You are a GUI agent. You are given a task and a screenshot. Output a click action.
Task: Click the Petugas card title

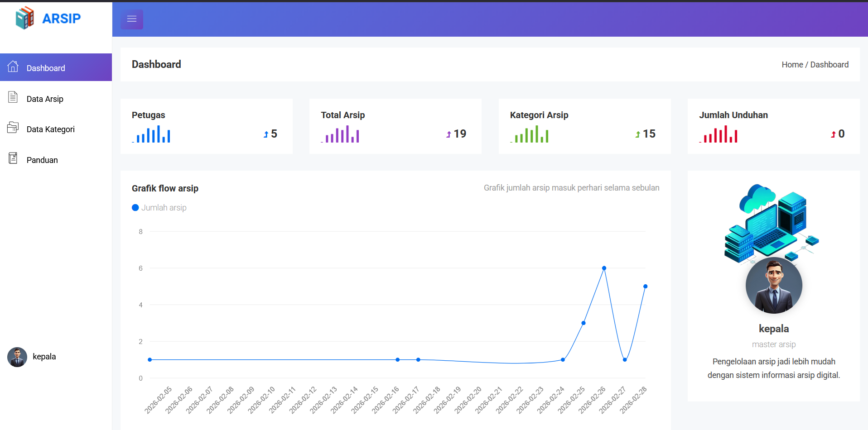point(149,115)
